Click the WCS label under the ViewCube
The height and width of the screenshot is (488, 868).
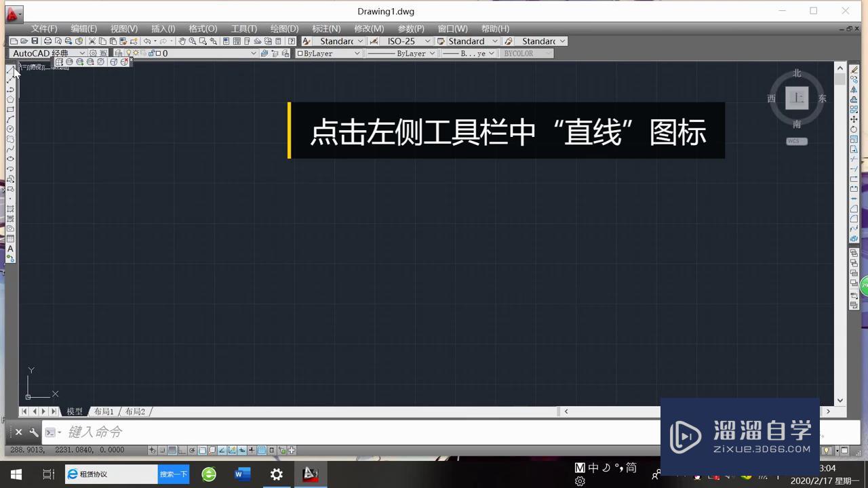tap(797, 141)
